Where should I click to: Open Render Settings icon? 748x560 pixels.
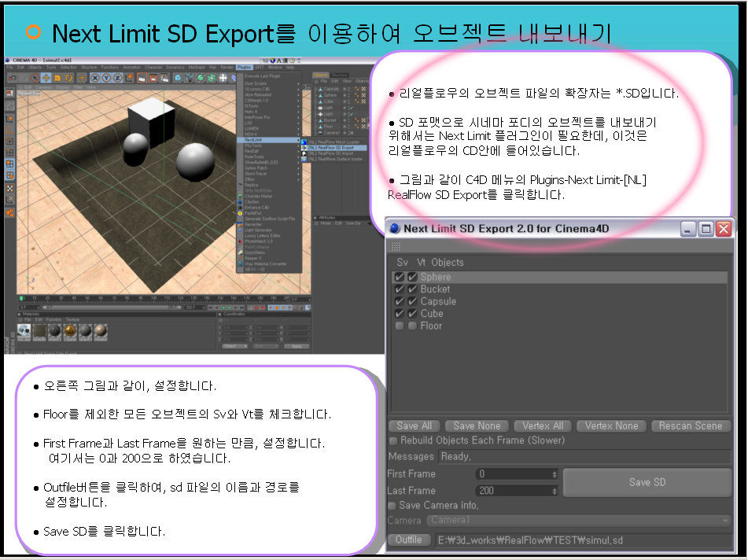pos(165,78)
